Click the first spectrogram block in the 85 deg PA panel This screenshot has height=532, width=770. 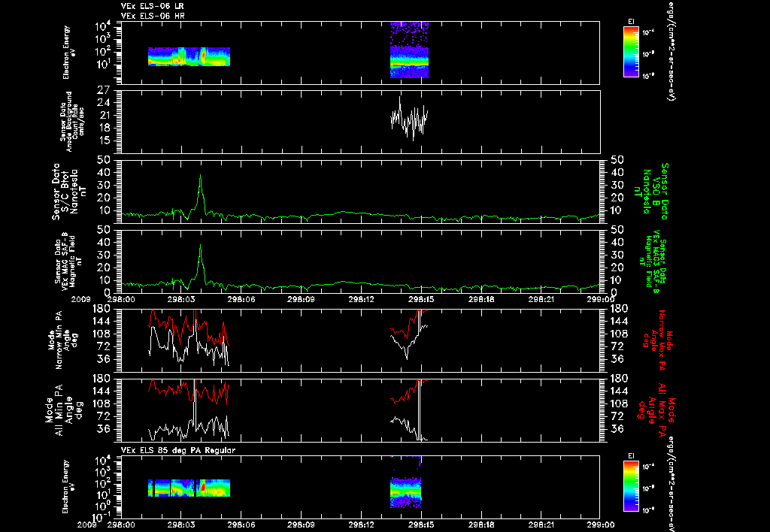coord(189,488)
